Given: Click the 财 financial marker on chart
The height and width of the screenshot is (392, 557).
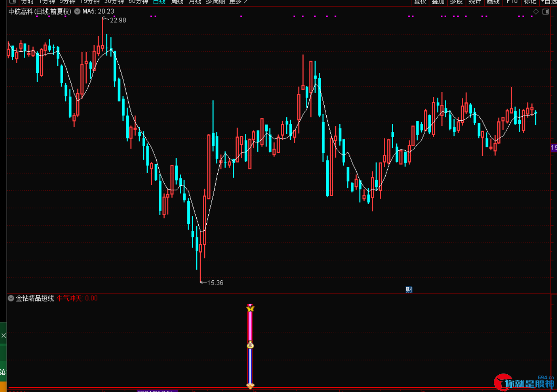Looking at the screenshot, I should tap(409, 289).
